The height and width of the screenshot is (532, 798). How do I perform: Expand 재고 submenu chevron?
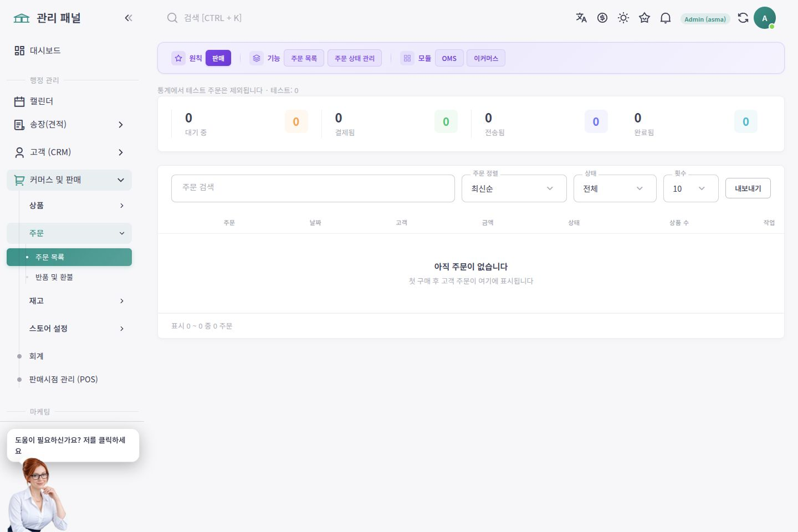122,301
